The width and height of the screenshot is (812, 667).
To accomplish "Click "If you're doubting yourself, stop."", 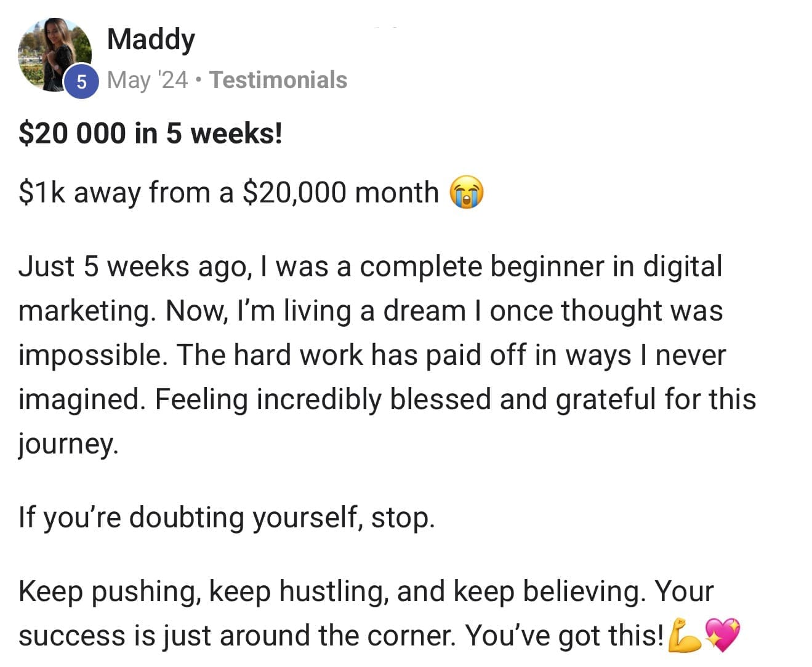I will pos(227,517).
